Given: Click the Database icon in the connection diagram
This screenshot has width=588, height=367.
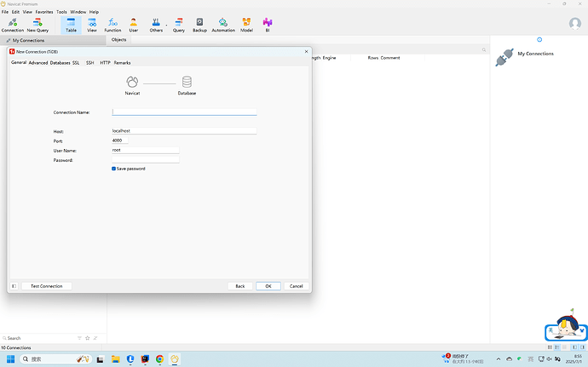Looking at the screenshot, I should click(187, 82).
